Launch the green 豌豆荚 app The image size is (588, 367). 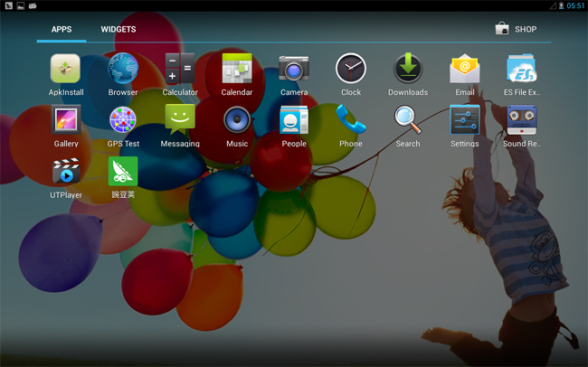[x=123, y=178]
